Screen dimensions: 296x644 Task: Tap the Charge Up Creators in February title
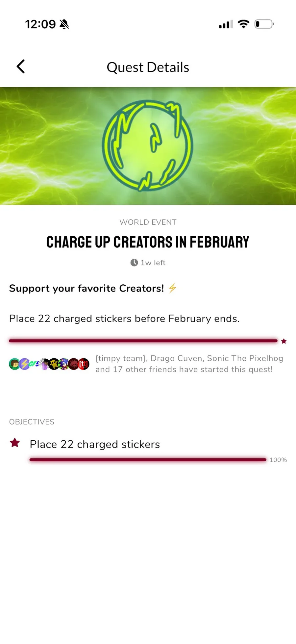(148, 242)
